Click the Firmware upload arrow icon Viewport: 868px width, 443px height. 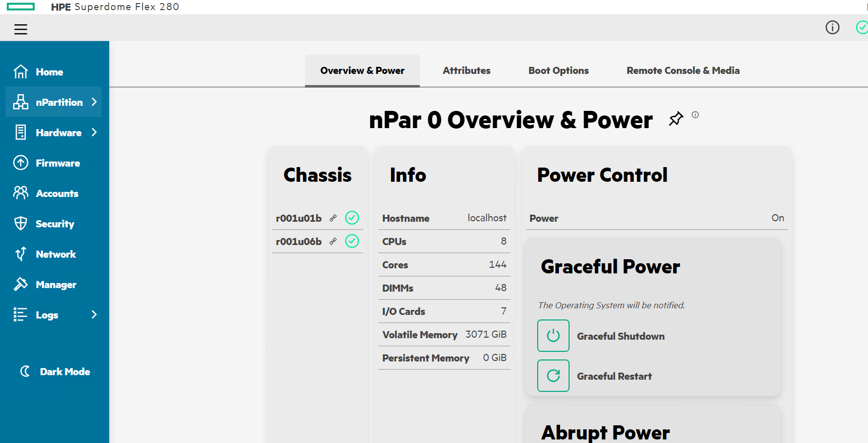click(x=21, y=163)
